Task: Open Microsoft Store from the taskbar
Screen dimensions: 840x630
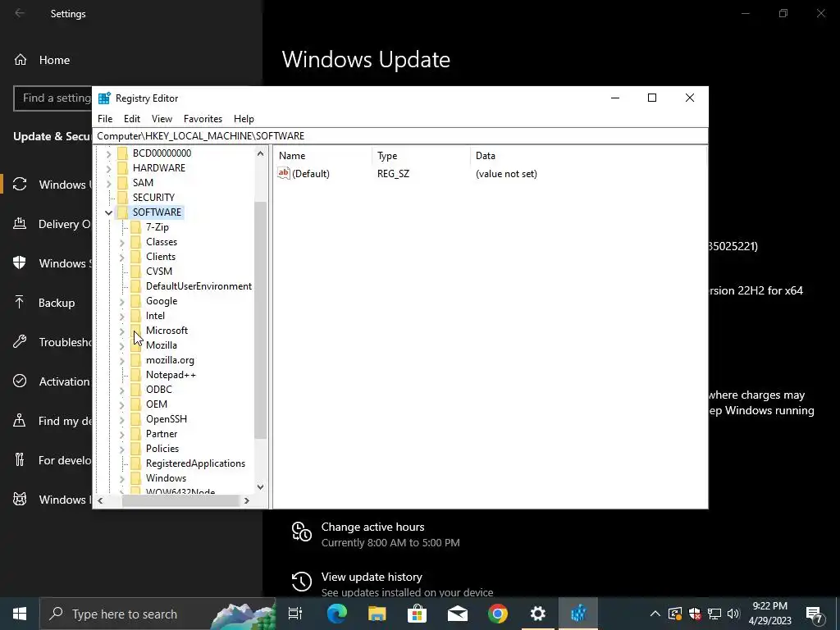Action: coord(418,614)
